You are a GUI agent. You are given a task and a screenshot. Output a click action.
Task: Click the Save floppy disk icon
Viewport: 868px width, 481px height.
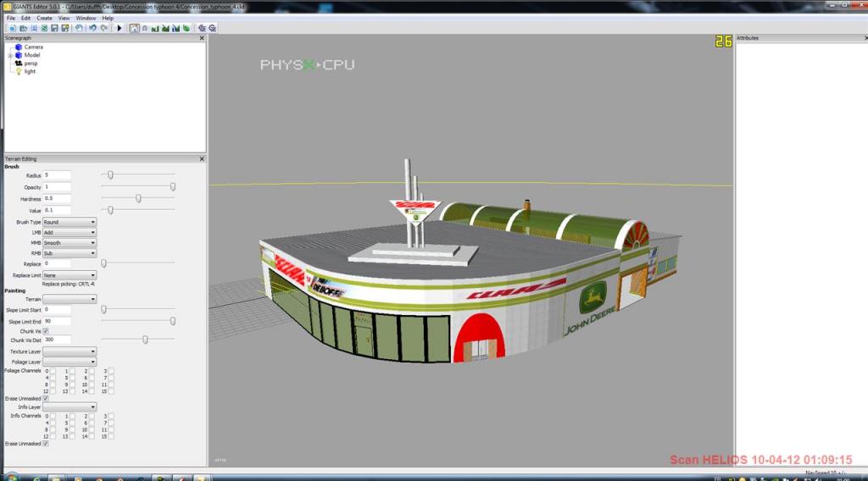point(54,28)
